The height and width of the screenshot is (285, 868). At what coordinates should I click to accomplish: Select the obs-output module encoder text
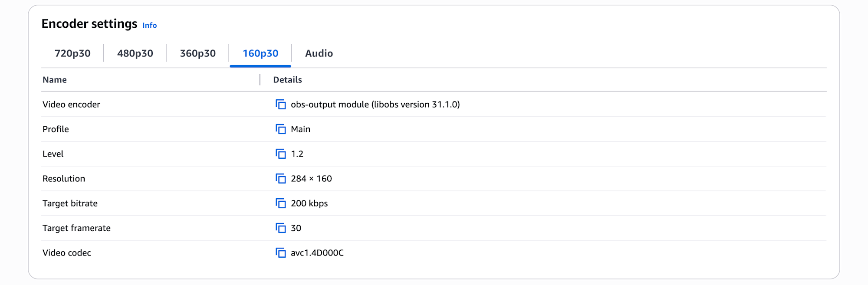coord(375,105)
